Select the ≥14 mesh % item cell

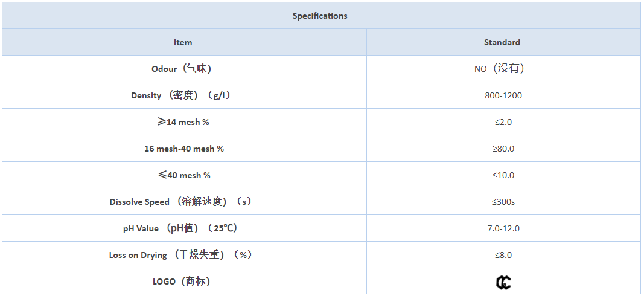pos(183,122)
